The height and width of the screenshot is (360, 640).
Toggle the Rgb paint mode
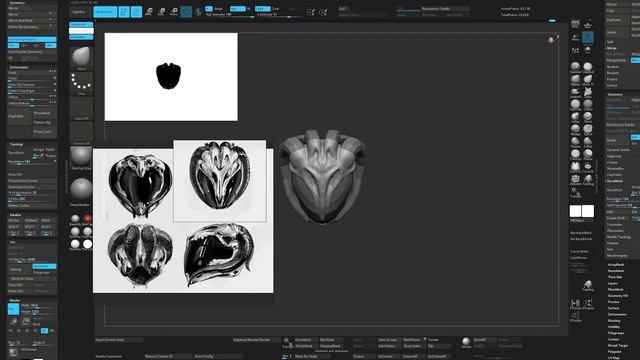tap(238, 8)
